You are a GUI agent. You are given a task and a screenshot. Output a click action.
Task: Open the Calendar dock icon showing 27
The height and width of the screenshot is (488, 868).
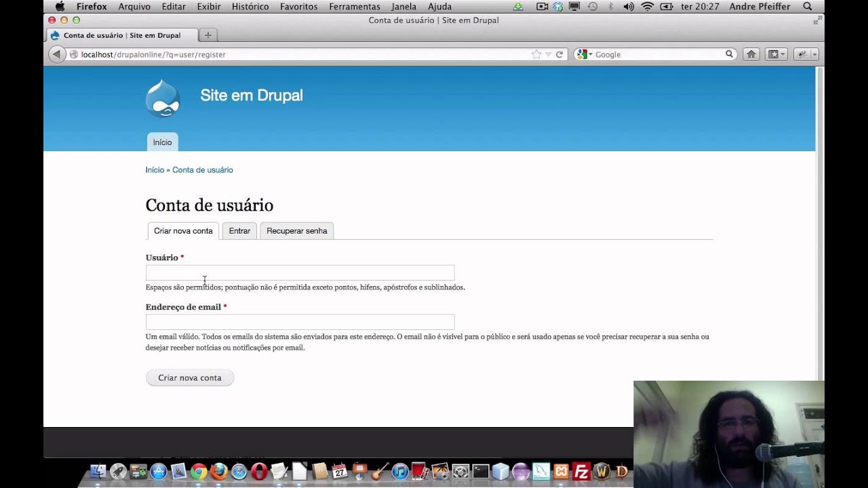coord(340,471)
